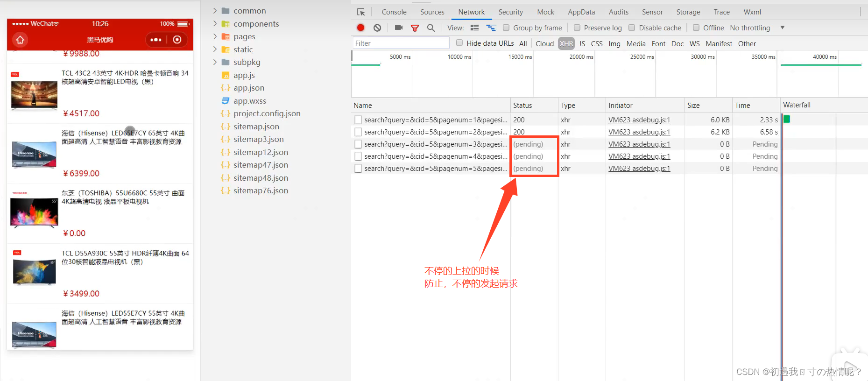Switch to the Console tab
868x381 pixels.
coord(394,12)
